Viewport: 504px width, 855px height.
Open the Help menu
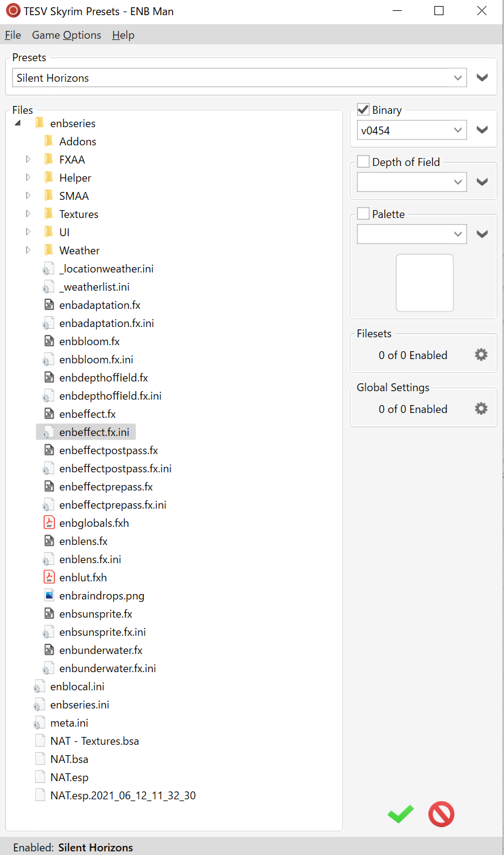[123, 35]
